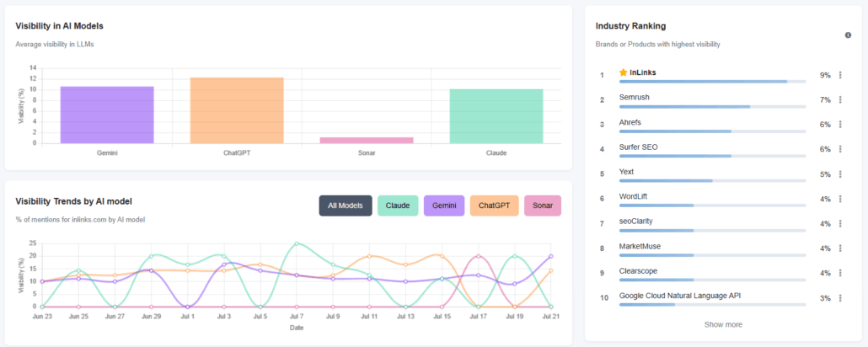The width and height of the screenshot is (868, 347).
Task: Click the 7% value for Semrush
Action: click(825, 99)
